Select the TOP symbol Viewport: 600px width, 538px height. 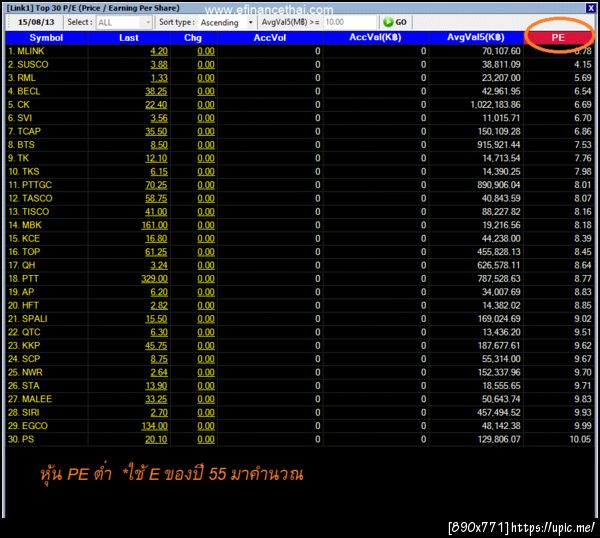click(x=31, y=252)
